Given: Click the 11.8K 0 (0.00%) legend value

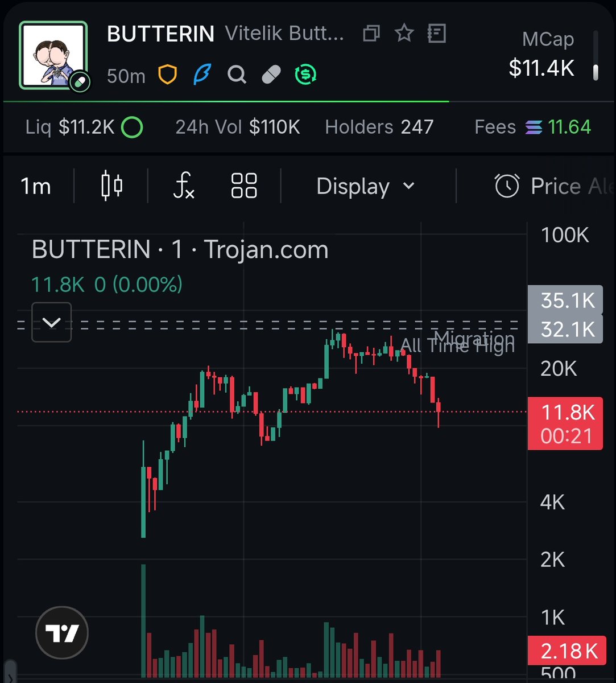Looking at the screenshot, I should (107, 284).
